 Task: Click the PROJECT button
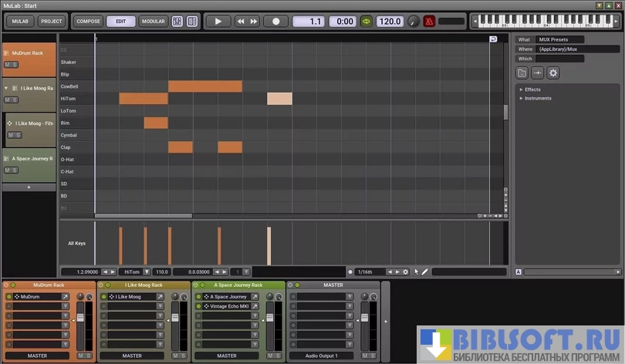click(x=52, y=22)
